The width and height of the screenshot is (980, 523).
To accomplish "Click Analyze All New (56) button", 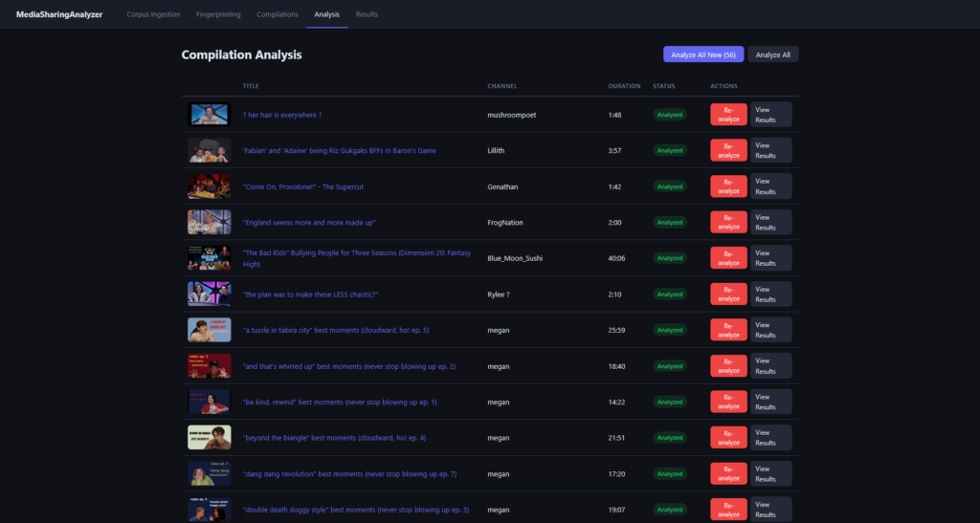I will (x=702, y=54).
